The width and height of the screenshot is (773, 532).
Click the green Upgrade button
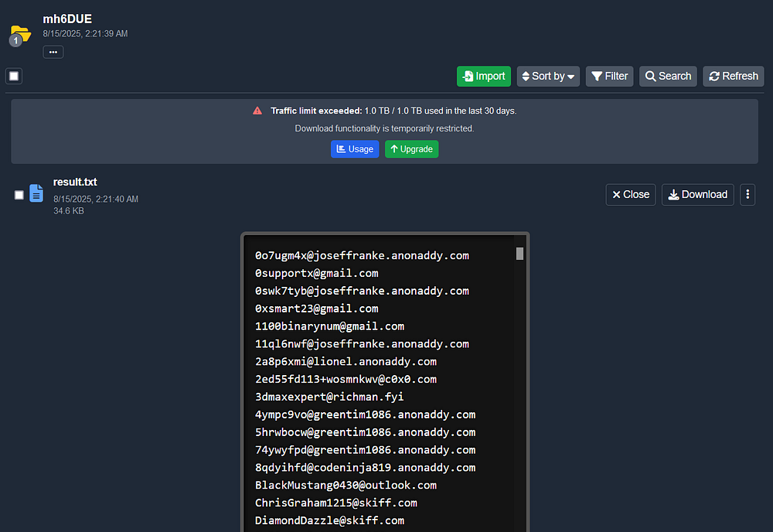tap(411, 149)
